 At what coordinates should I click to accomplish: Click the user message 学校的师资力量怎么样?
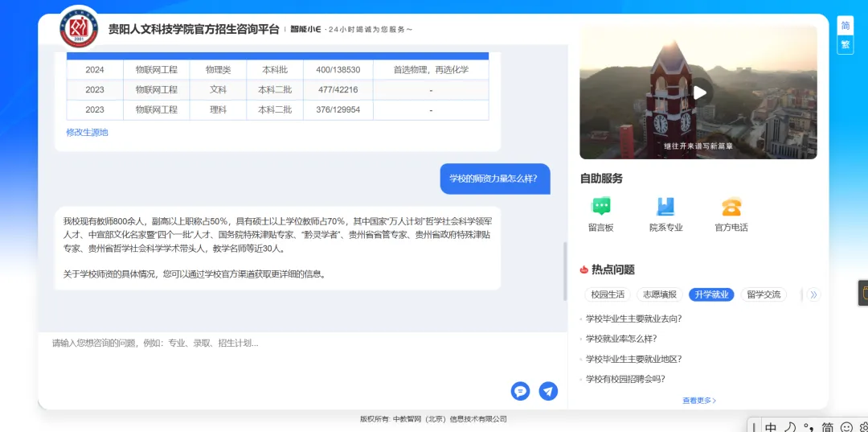point(495,179)
